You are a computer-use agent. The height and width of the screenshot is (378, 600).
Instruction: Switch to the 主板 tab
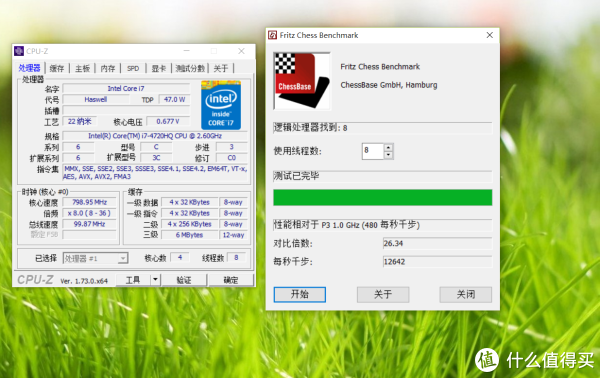point(82,68)
